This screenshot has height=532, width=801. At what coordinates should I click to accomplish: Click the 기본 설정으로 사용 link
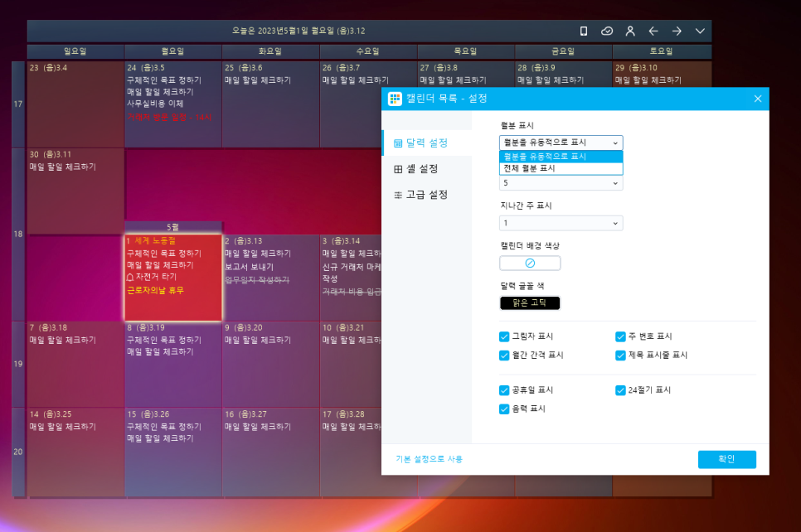[430, 459]
